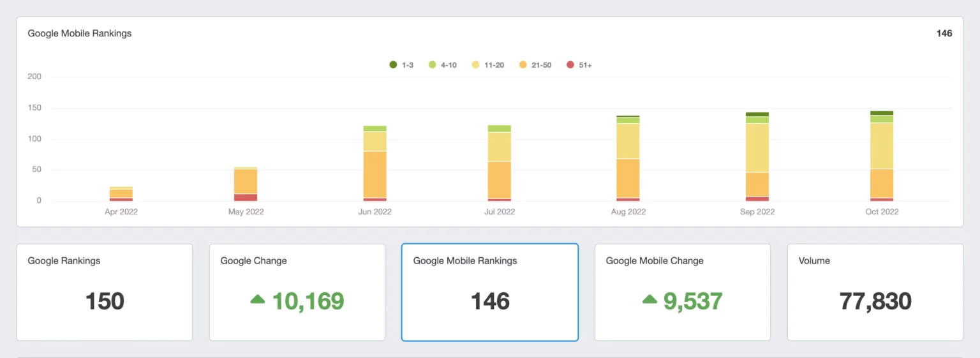Toggle the 4-10 legend series
980x358 pixels.
point(442,65)
